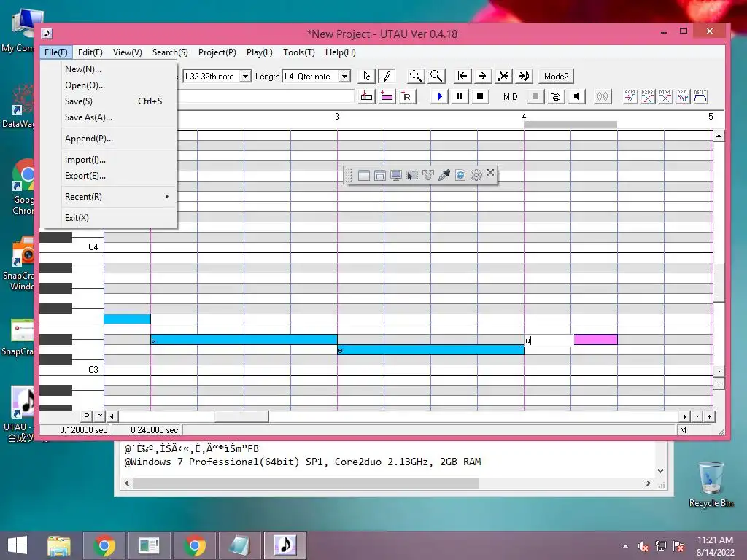Open the Edit menu

(90, 52)
